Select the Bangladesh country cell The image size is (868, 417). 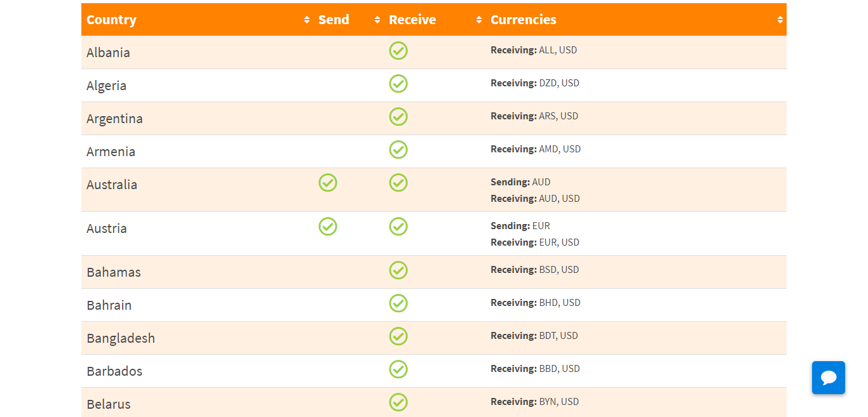pos(197,338)
